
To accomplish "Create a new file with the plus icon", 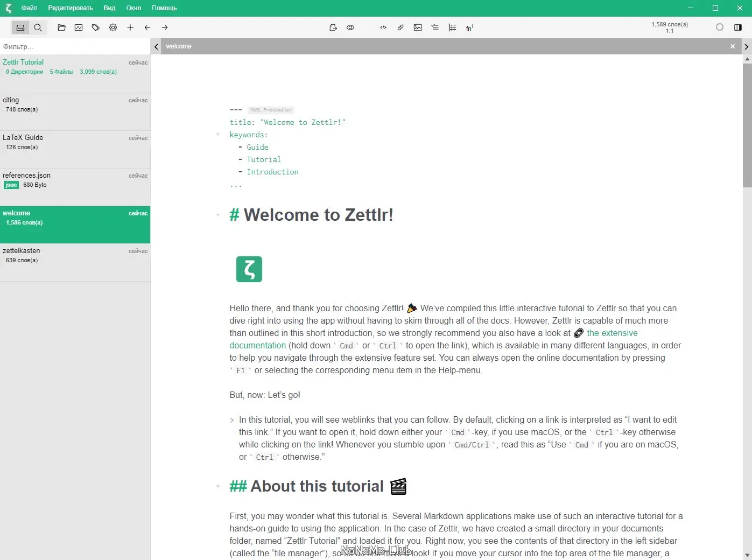I will tap(130, 27).
